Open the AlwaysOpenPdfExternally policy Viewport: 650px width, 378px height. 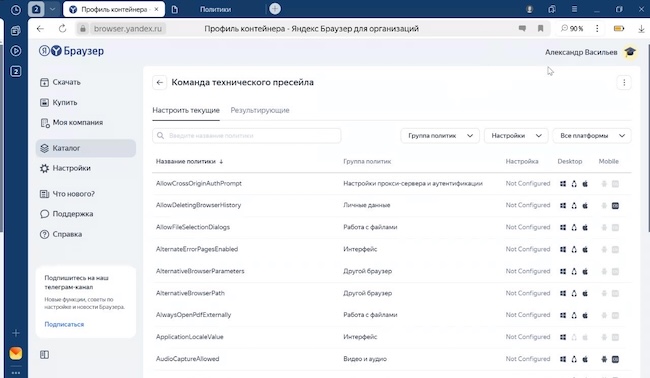tap(194, 315)
